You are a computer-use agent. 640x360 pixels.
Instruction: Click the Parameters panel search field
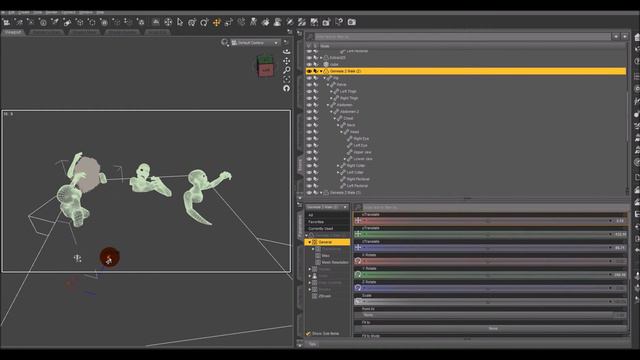(x=494, y=207)
